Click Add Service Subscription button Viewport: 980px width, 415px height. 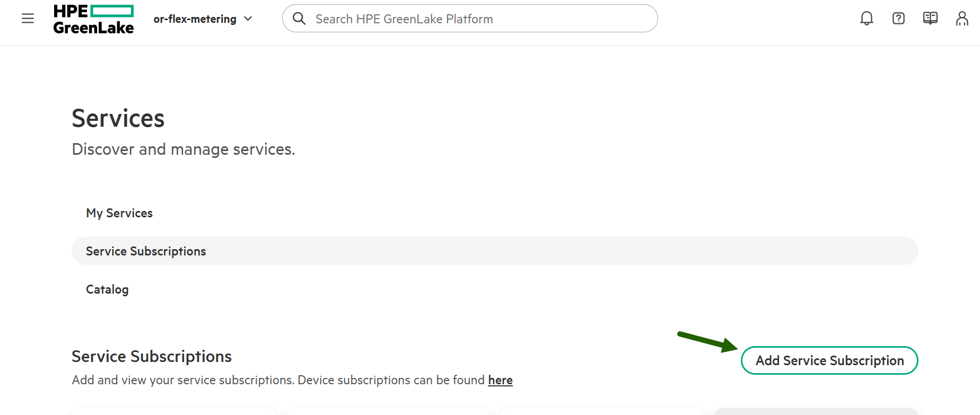829,360
